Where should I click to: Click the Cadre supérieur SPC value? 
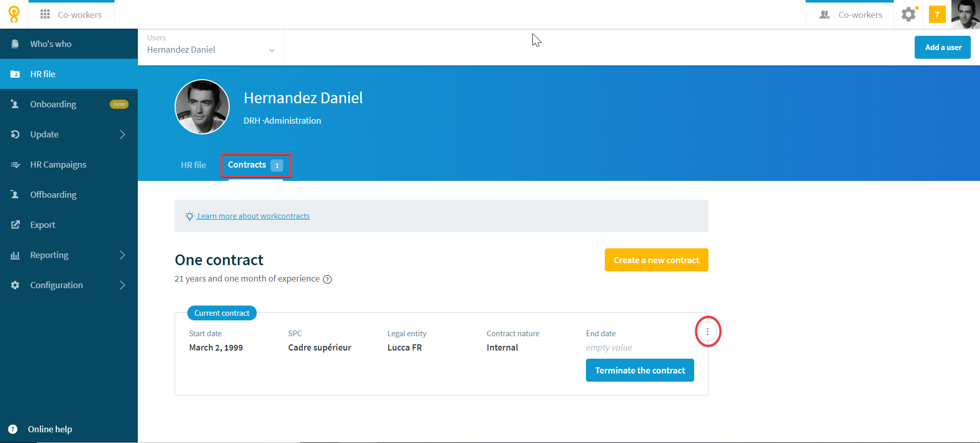click(320, 347)
